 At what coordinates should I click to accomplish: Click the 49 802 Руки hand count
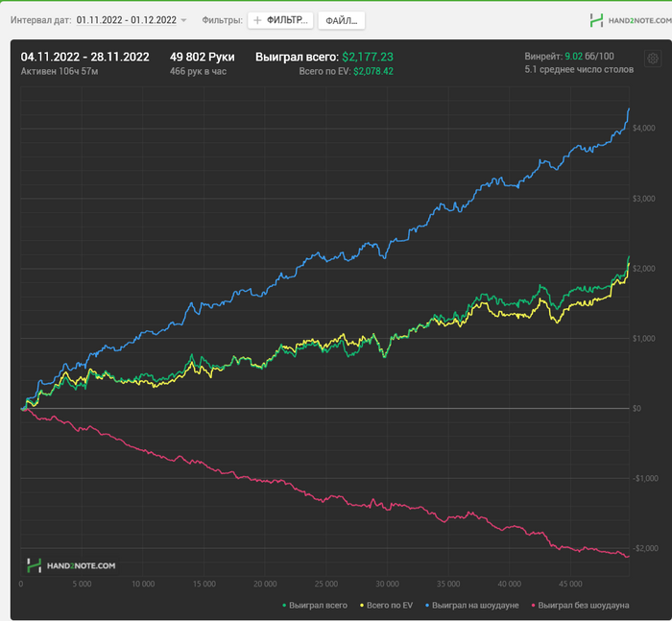click(203, 57)
